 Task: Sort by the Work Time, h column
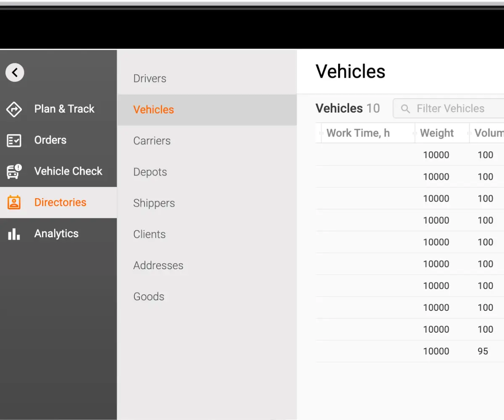click(x=368, y=133)
